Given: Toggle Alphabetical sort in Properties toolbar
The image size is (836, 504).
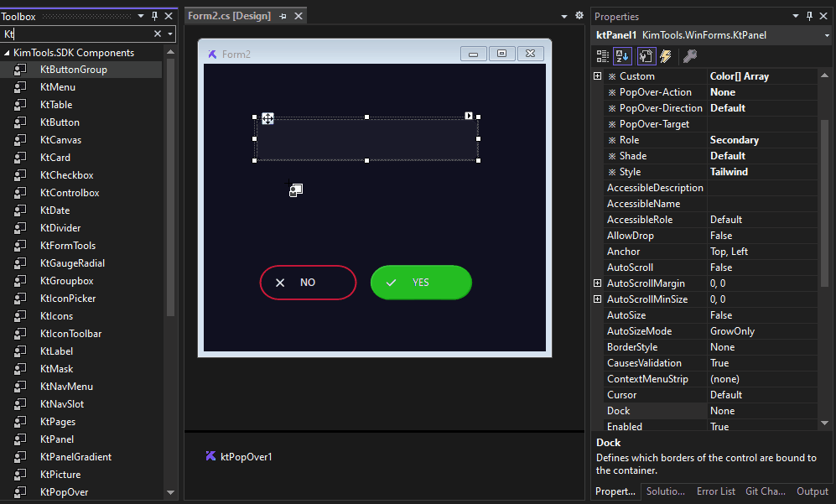Looking at the screenshot, I should 623,56.
